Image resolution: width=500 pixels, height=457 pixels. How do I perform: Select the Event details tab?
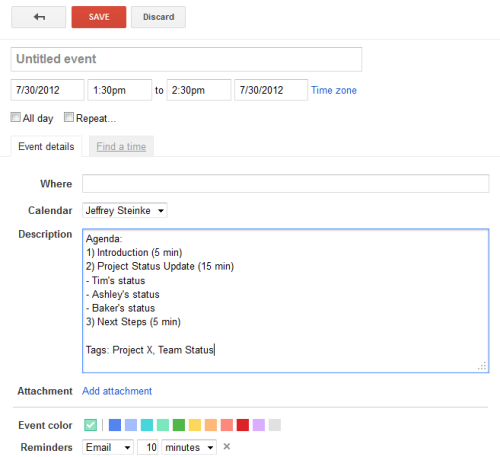46,146
